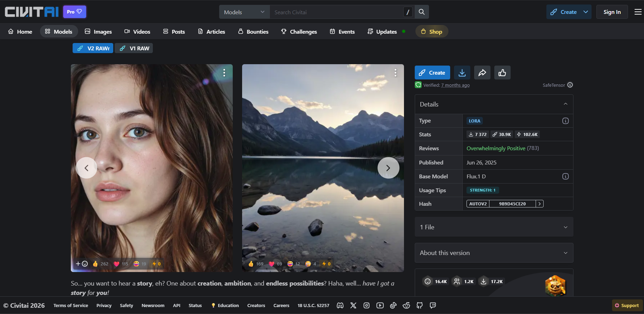Click heart reaction 115 on portrait

[x=121, y=264]
